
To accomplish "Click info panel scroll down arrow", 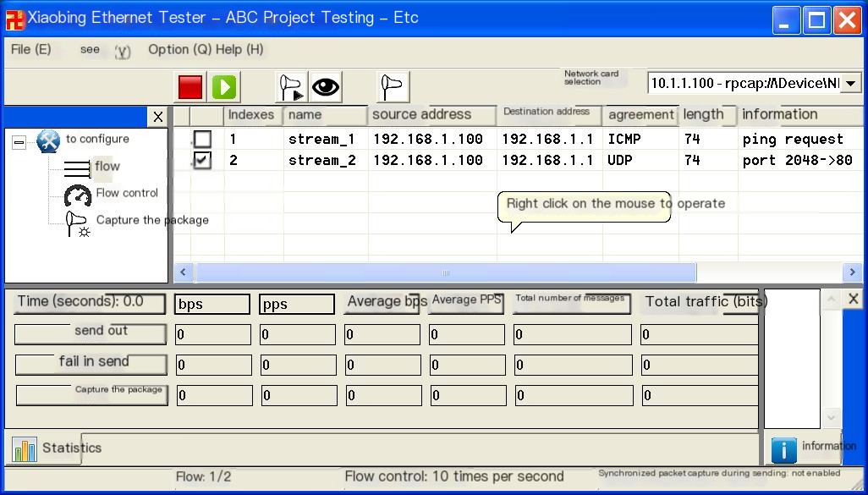I will (831, 417).
